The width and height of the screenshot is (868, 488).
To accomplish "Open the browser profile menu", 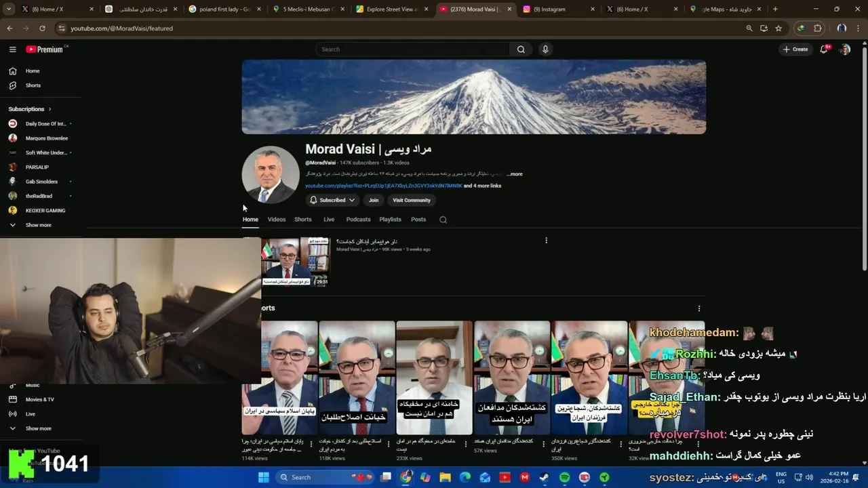I will pos(842,28).
